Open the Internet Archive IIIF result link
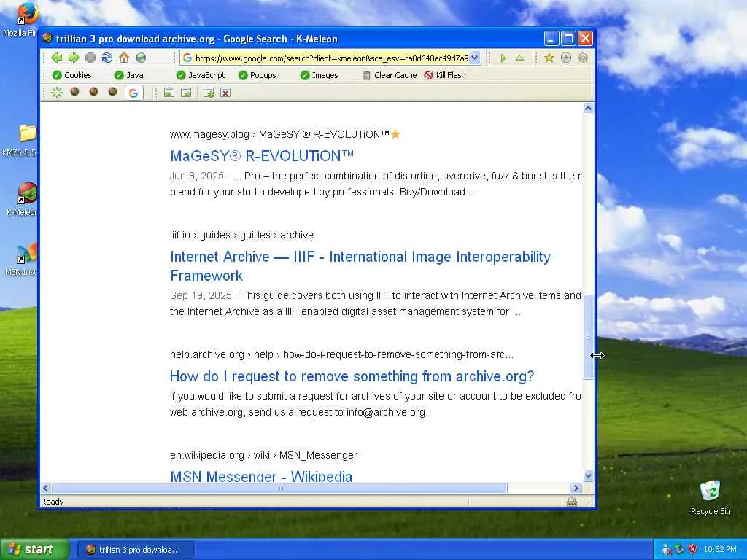The image size is (747, 560). (360, 265)
